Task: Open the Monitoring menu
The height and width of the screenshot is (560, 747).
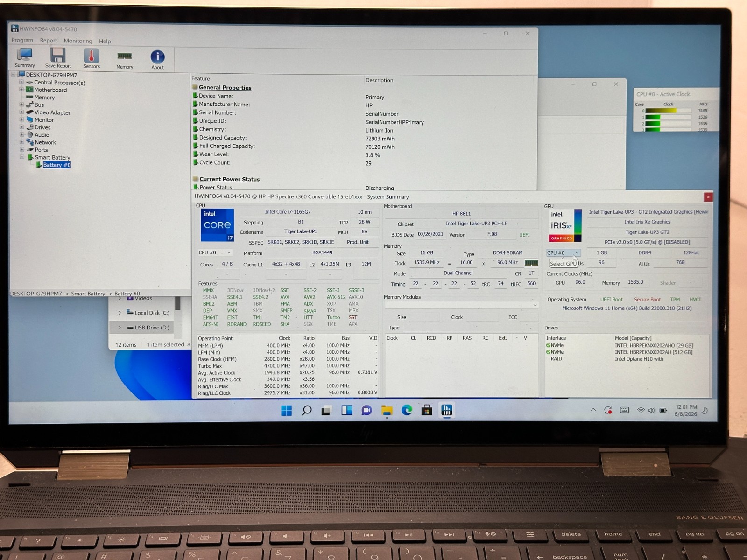Action: pos(78,41)
